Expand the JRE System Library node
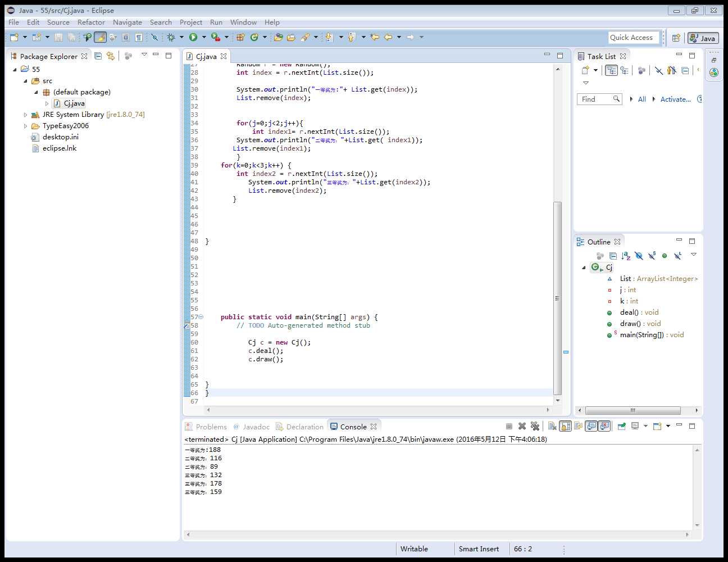728x562 pixels. point(25,115)
